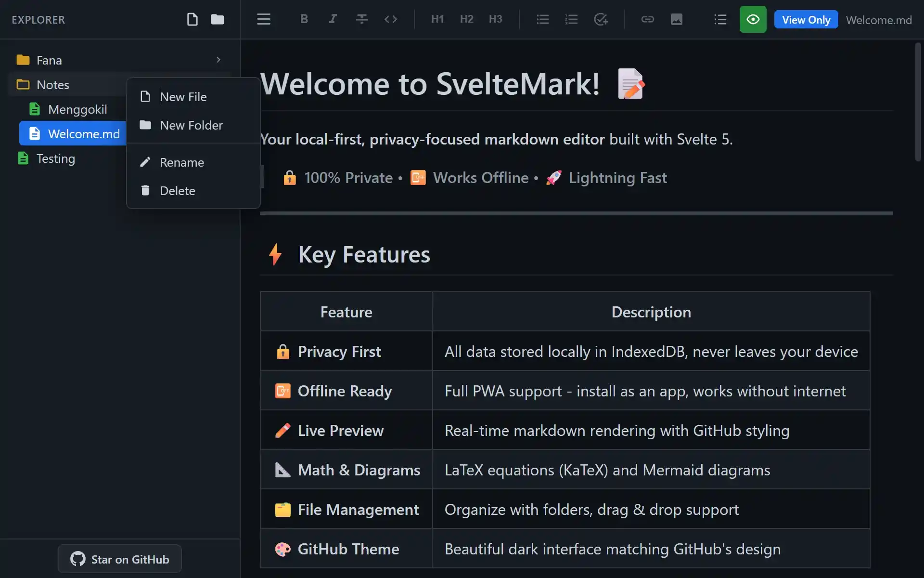The width and height of the screenshot is (924, 578).
Task: Toggle View Only mode
Action: [806, 19]
